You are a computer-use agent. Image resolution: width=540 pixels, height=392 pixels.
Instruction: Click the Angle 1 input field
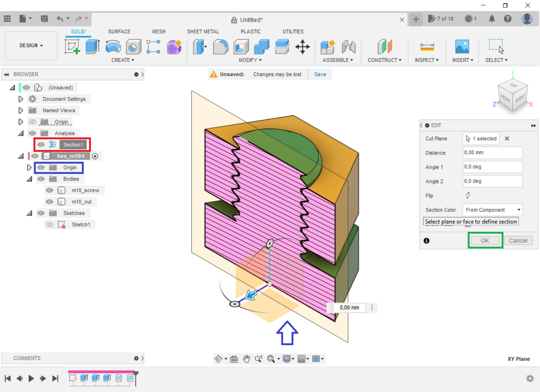click(492, 167)
